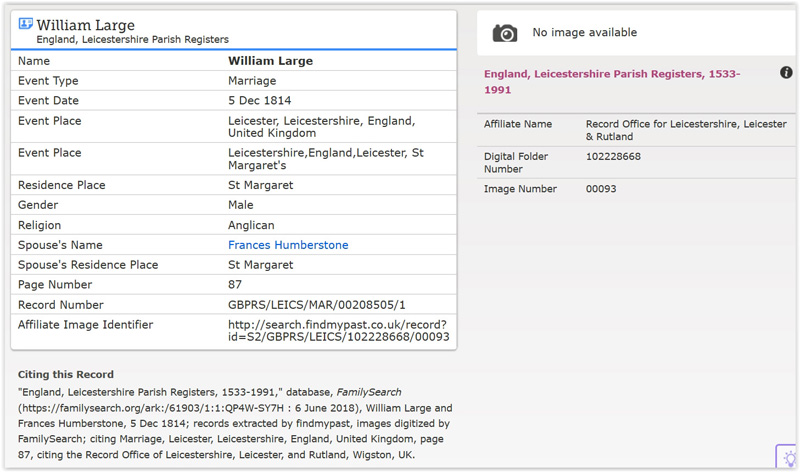The width and height of the screenshot is (800, 472).
Task: Click the William Large record title
Action: (86, 25)
